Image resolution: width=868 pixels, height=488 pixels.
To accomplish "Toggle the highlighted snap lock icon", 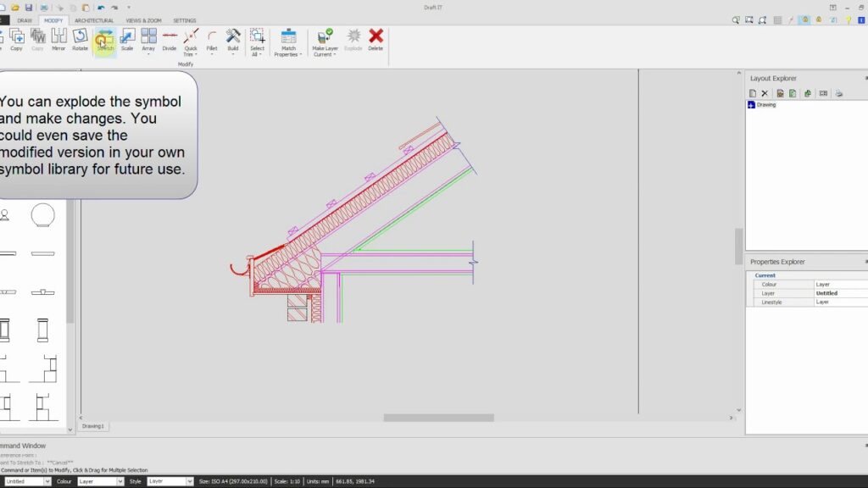I will (805, 20).
